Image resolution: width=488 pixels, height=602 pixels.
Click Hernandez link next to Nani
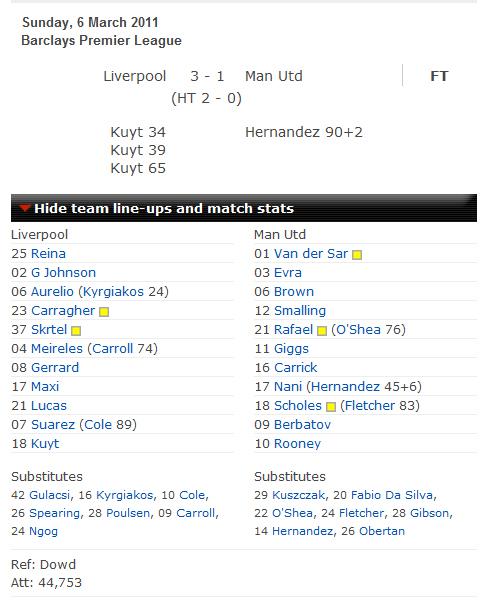pyautogui.click(x=346, y=387)
